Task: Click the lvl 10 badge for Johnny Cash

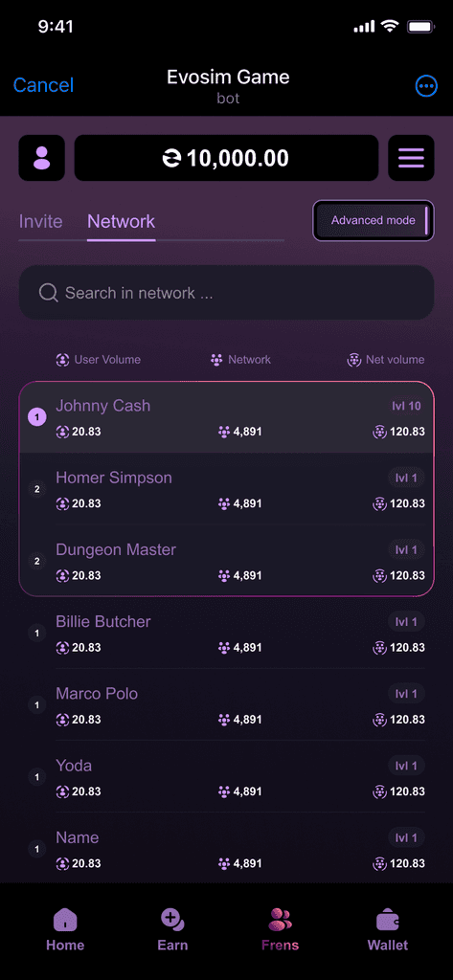Action: tap(407, 406)
